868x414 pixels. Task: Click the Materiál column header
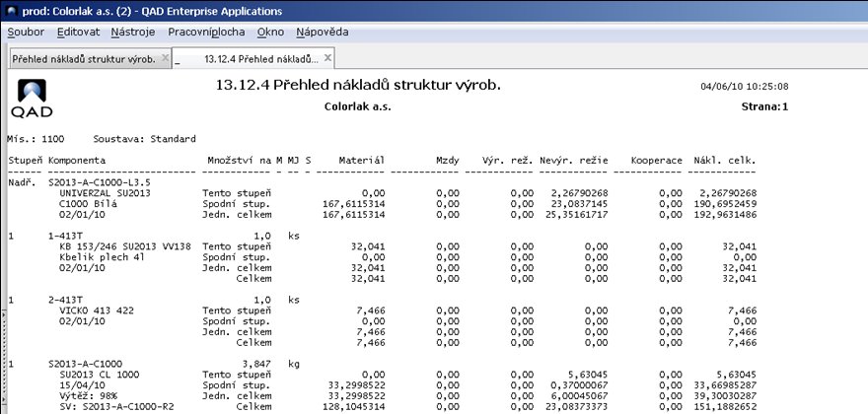362,161
